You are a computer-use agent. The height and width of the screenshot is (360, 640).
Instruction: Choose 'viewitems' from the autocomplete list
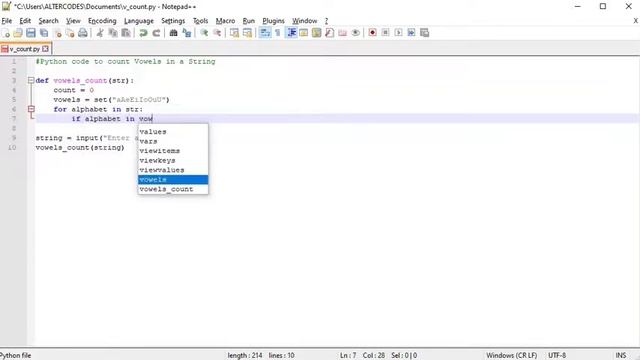click(173, 151)
